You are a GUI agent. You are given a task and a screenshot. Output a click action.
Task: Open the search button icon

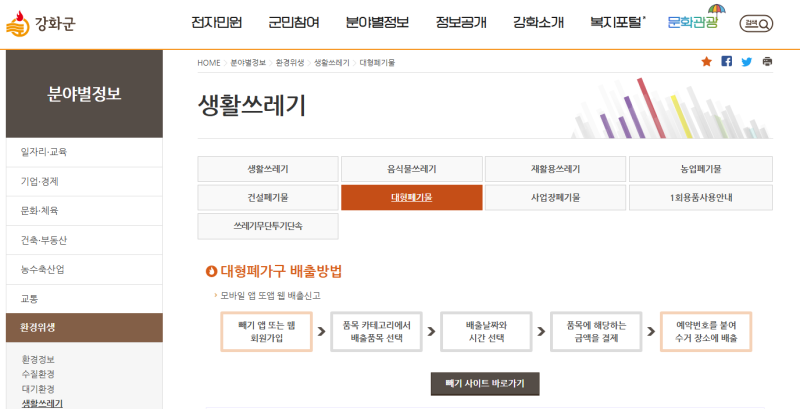(756, 23)
